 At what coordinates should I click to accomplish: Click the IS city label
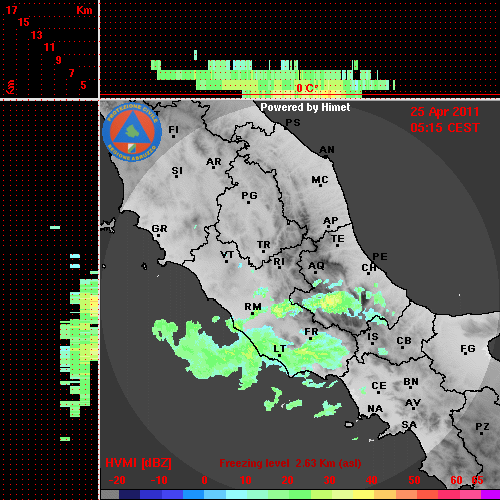tap(373, 337)
